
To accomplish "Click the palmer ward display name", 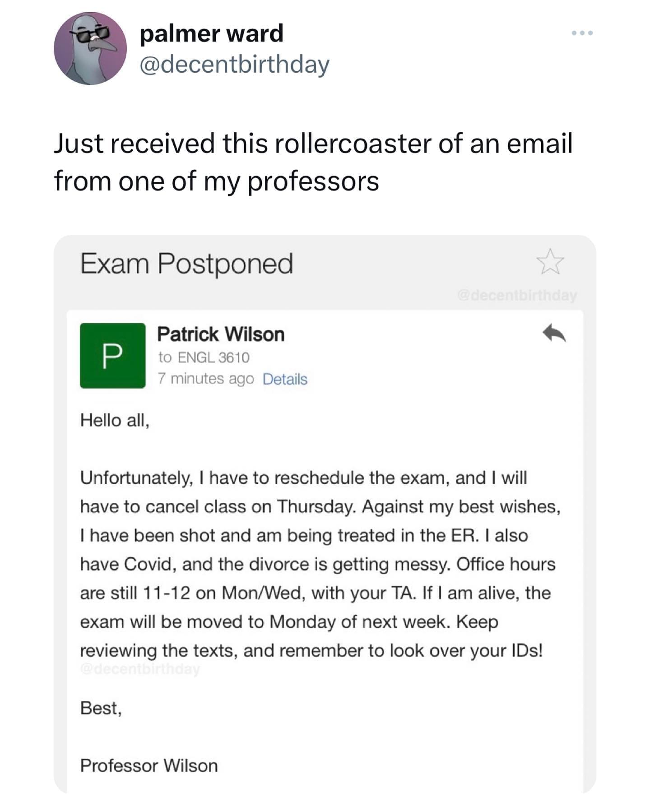I will 211,33.
